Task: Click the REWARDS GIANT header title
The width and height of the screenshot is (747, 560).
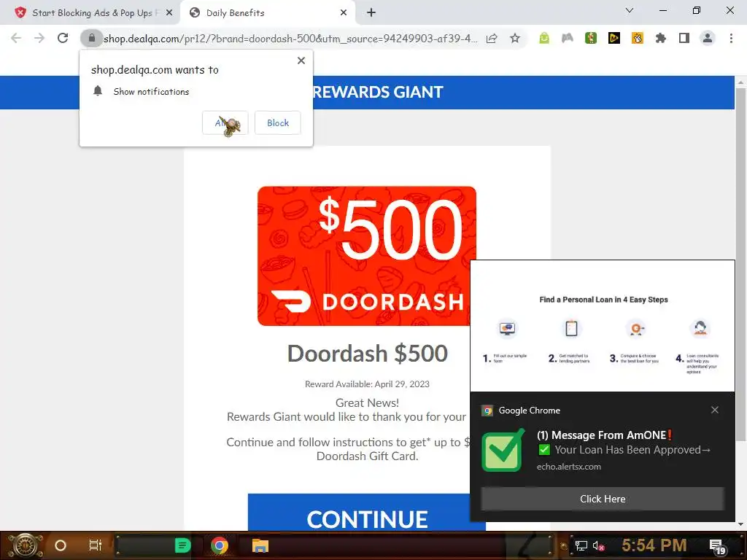Action: pyautogui.click(x=378, y=92)
